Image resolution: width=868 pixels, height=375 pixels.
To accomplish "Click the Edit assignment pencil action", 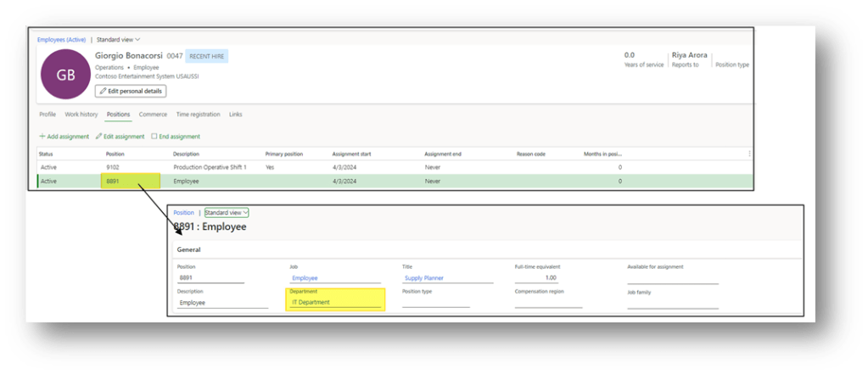I will coord(119,136).
